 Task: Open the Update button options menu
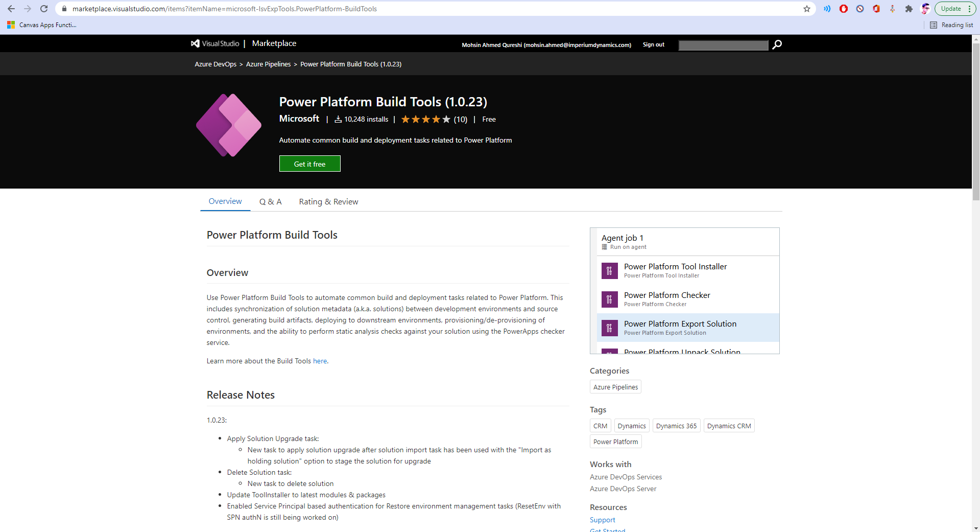pos(970,9)
